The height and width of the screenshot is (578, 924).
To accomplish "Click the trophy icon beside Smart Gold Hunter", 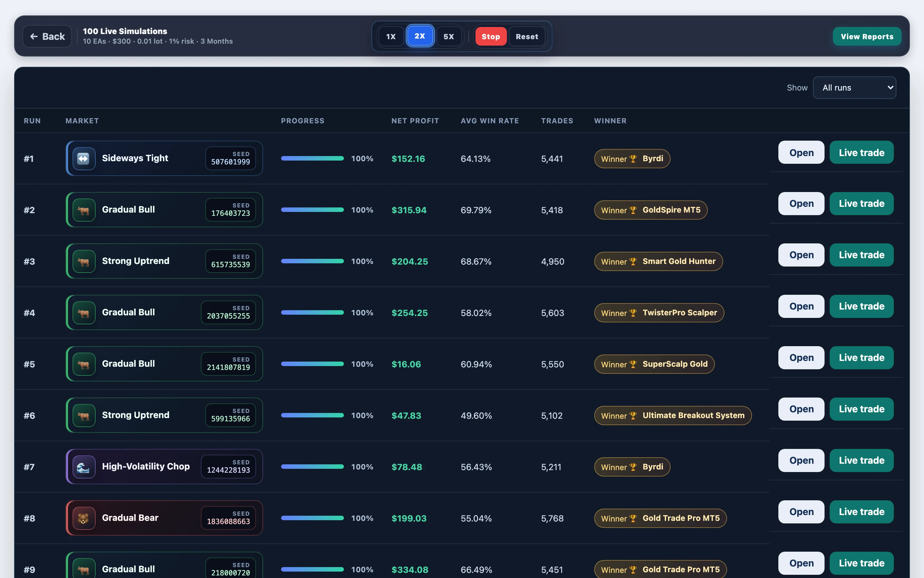I will pyautogui.click(x=633, y=261).
